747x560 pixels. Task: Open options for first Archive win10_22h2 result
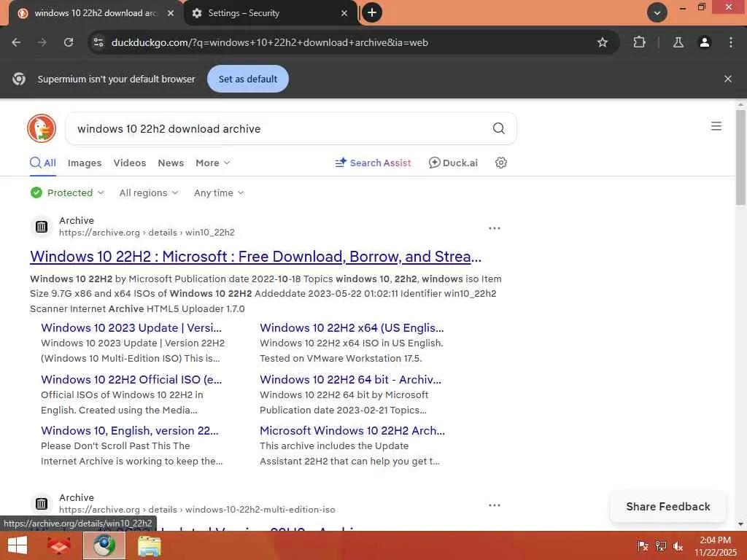pyautogui.click(x=495, y=228)
